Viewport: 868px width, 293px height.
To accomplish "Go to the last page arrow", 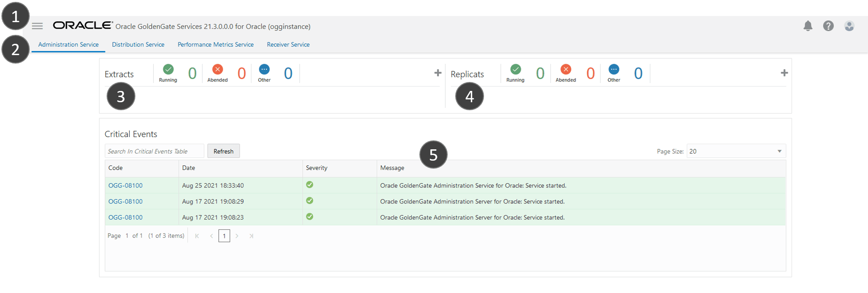I will point(251,236).
